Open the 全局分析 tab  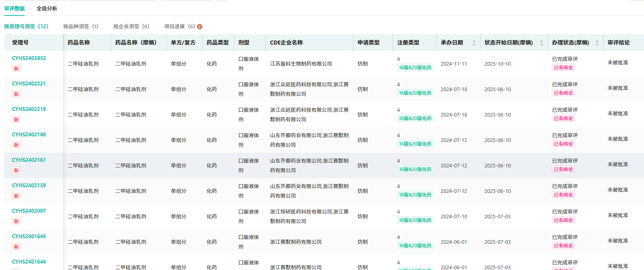click(47, 8)
